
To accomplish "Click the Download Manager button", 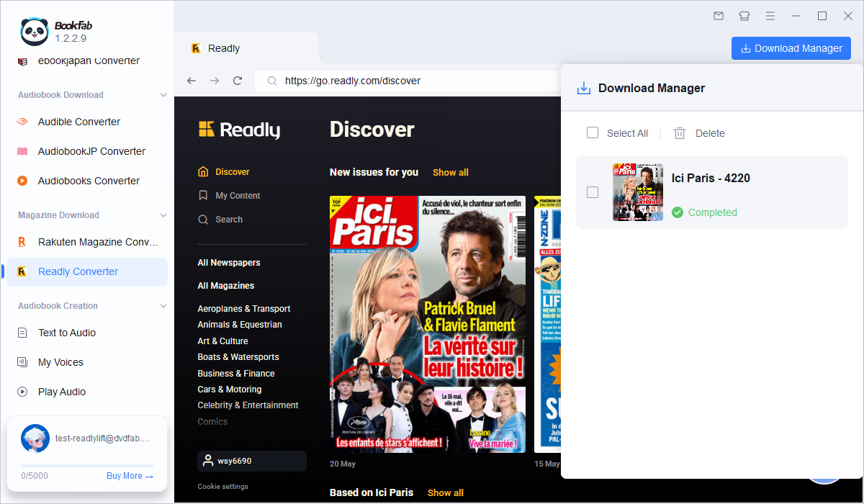I will pyautogui.click(x=791, y=48).
